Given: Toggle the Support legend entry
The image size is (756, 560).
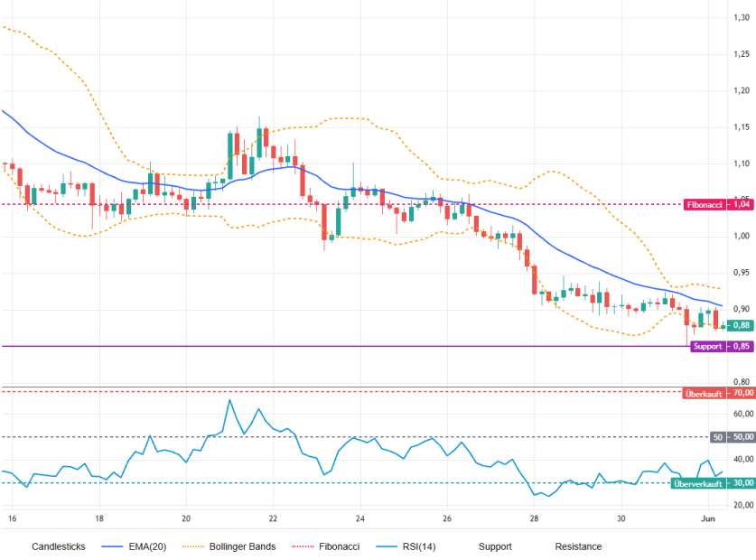Looking at the screenshot, I should (495, 546).
